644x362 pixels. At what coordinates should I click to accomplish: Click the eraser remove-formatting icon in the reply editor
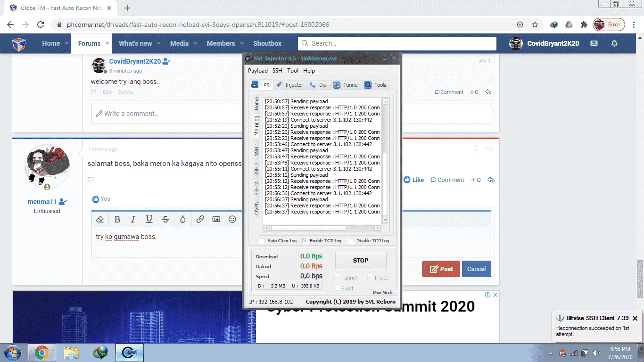coord(99,219)
